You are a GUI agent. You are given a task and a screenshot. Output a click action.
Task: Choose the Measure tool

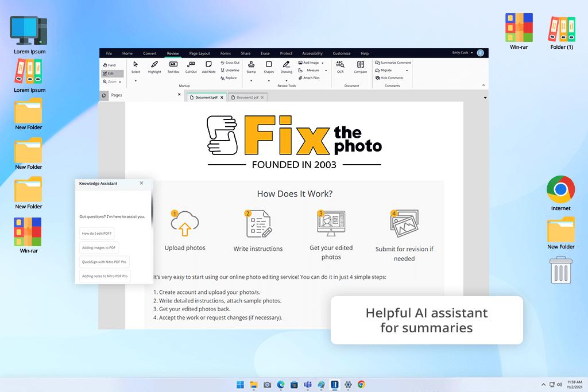309,70
